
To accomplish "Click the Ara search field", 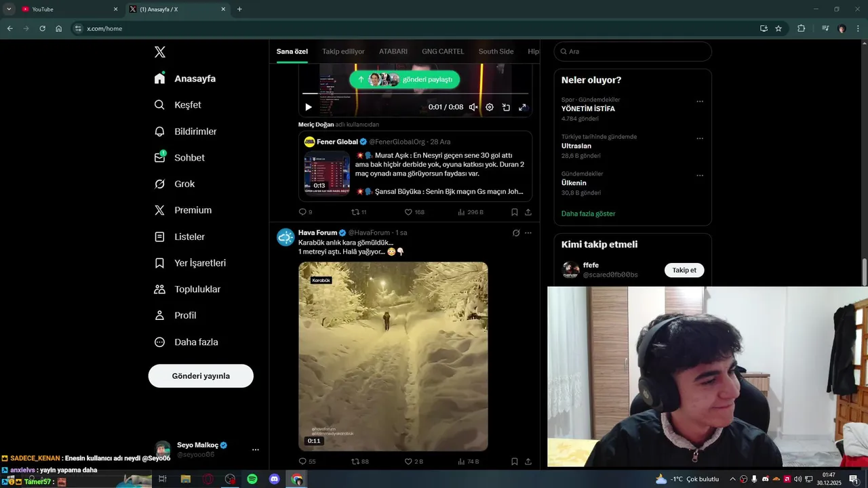I will pos(633,52).
